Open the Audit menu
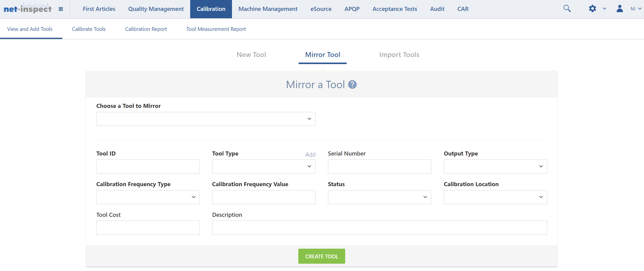 click(x=437, y=9)
